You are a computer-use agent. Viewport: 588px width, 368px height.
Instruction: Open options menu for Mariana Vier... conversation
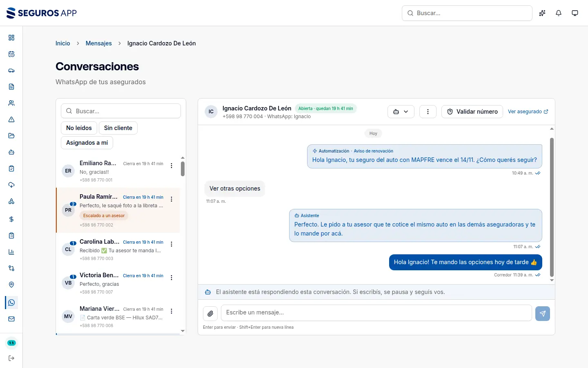point(171,311)
